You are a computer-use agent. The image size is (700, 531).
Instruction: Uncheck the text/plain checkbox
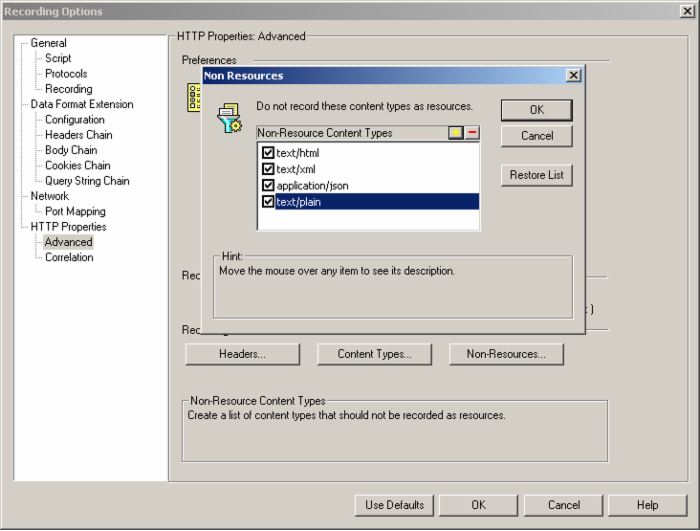[x=268, y=202]
